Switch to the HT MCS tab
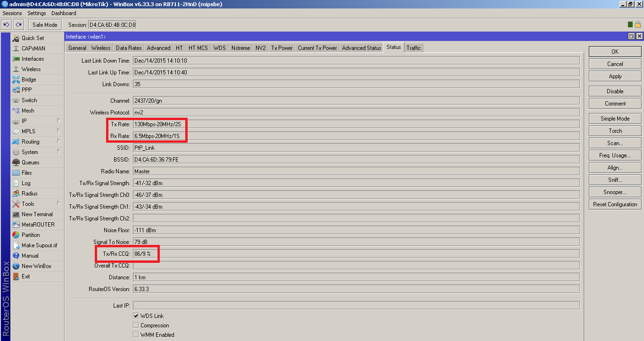 click(198, 48)
